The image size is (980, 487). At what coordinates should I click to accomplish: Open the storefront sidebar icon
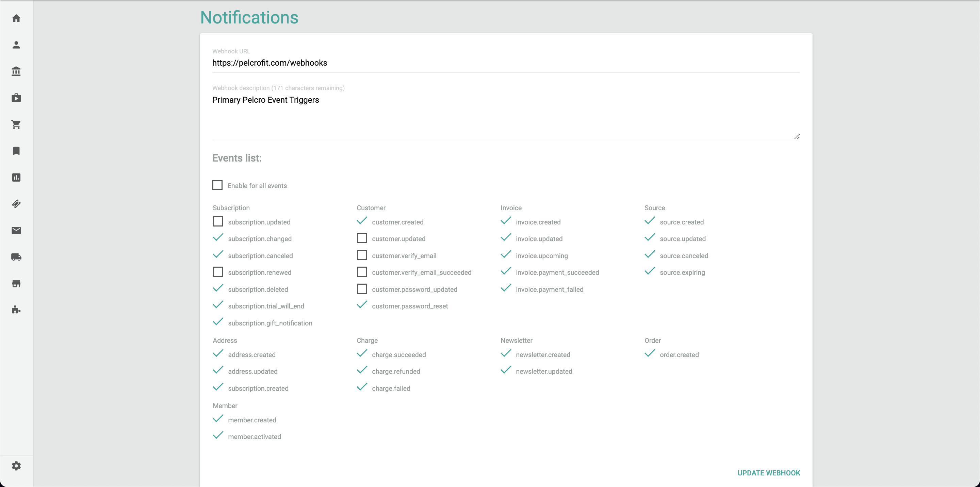pos(16,284)
